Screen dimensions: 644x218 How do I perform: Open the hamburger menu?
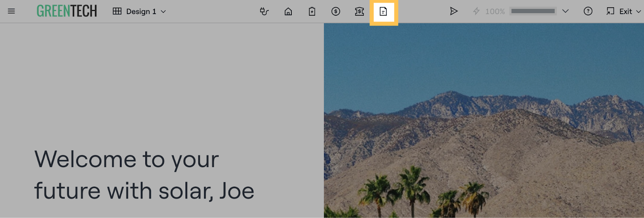[x=11, y=11]
